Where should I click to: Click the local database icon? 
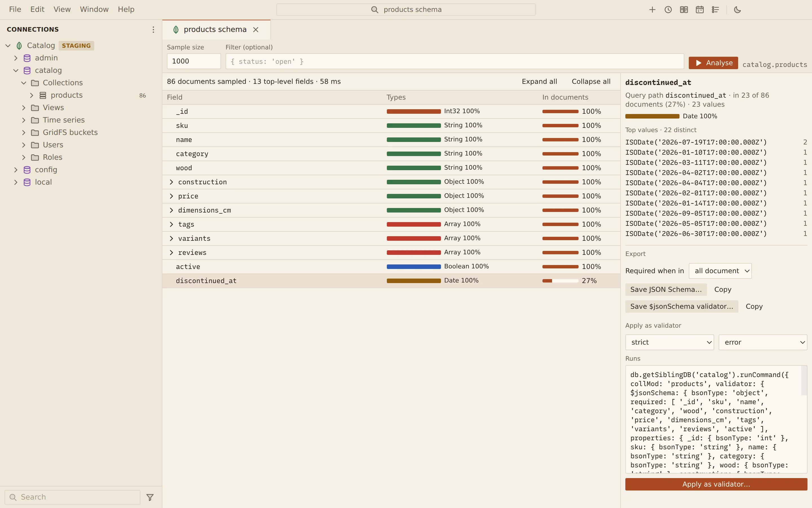[27, 182]
